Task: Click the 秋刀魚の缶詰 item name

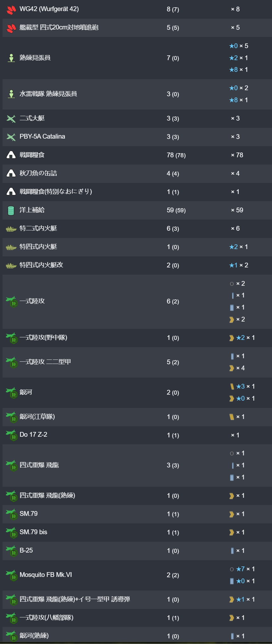Action: tap(38, 173)
